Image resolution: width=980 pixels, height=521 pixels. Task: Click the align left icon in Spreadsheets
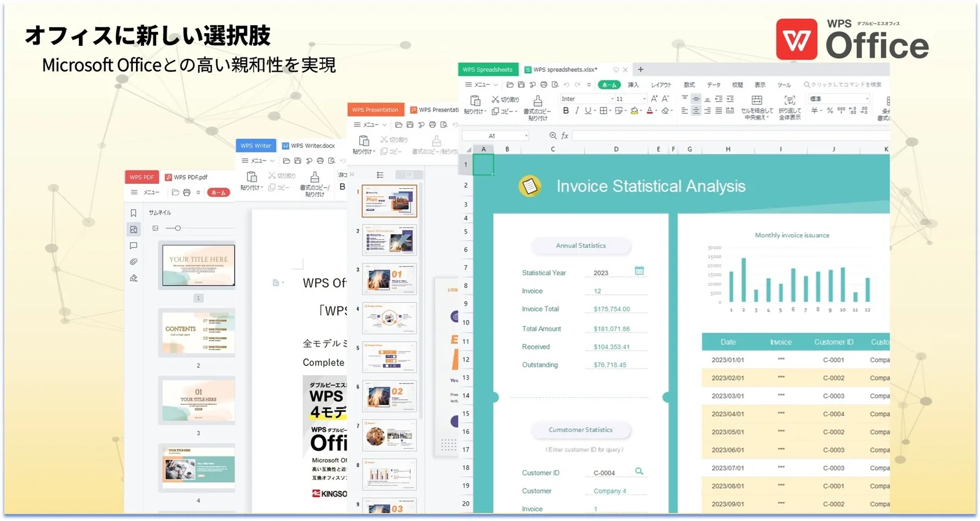685,110
